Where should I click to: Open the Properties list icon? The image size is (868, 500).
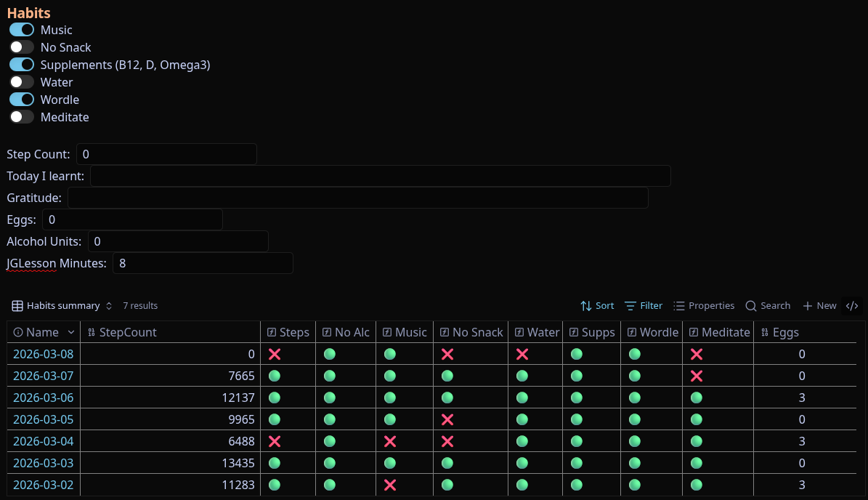tap(679, 306)
